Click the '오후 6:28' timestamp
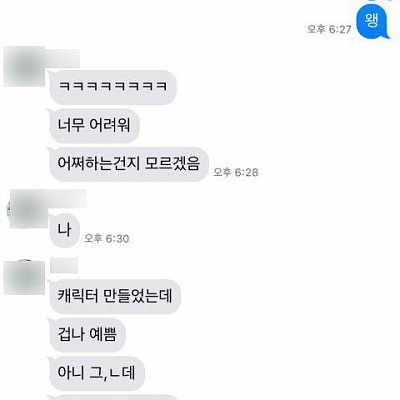Image resolution: width=400 pixels, height=400 pixels. click(x=236, y=172)
